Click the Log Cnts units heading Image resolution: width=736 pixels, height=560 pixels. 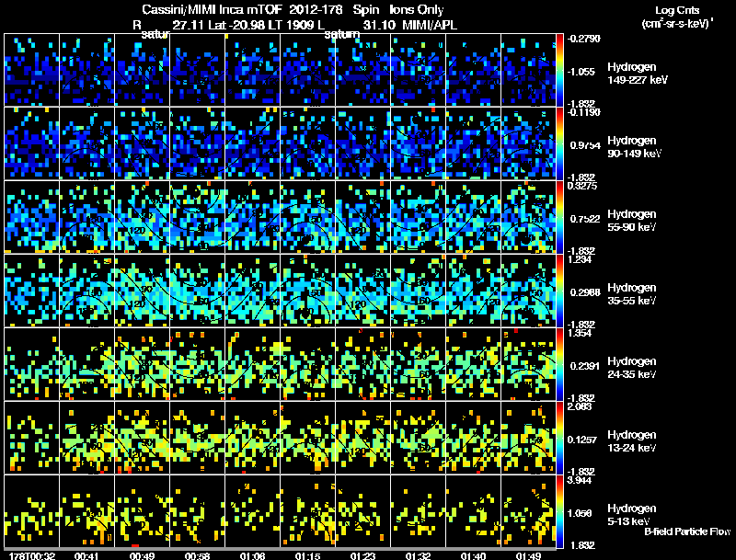click(x=677, y=17)
